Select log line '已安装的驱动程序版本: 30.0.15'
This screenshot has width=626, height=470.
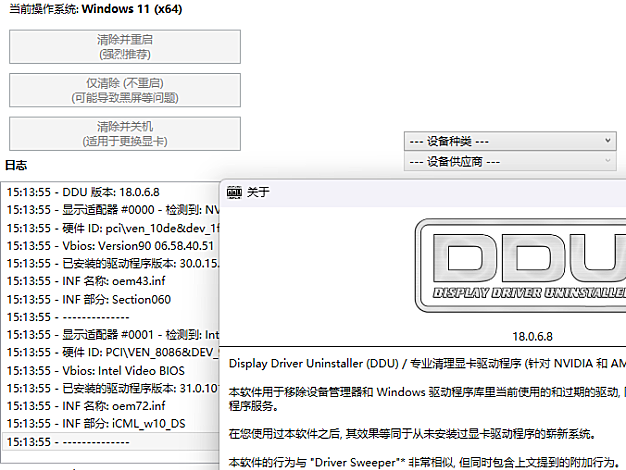pyautogui.click(x=111, y=264)
